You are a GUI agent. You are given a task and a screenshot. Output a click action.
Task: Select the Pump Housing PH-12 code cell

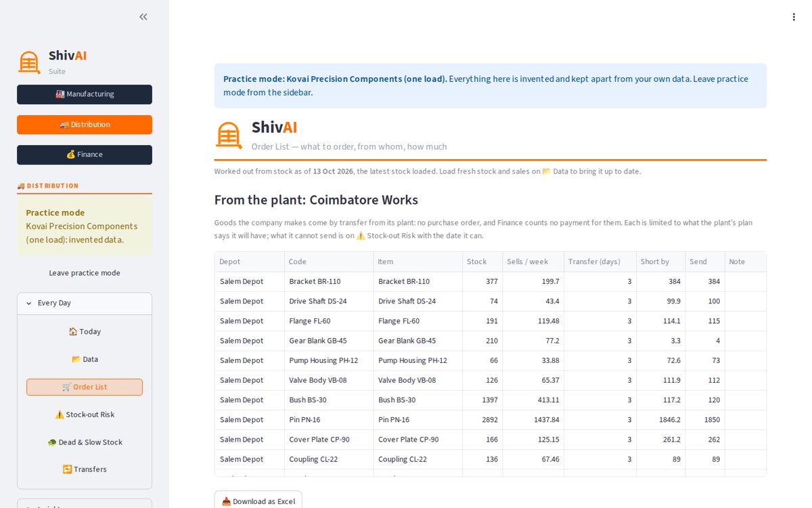329,360
